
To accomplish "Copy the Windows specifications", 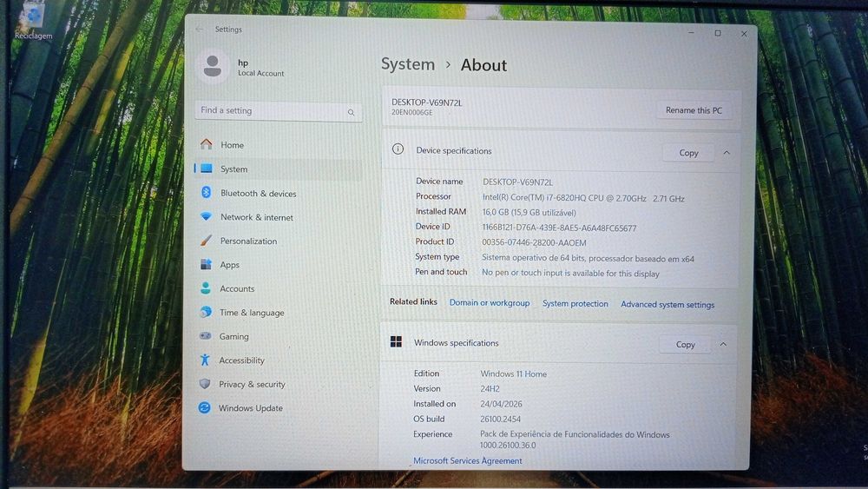I will point(686,345).
